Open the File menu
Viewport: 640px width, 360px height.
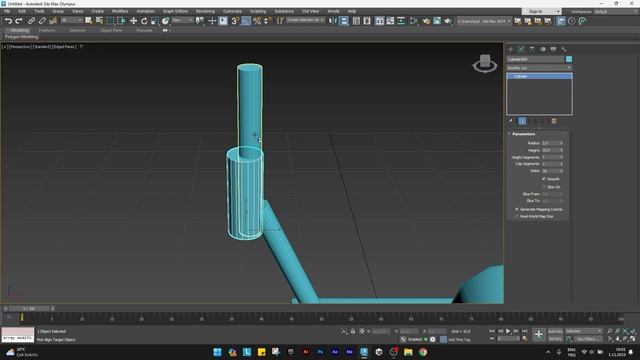pos(7,11)
